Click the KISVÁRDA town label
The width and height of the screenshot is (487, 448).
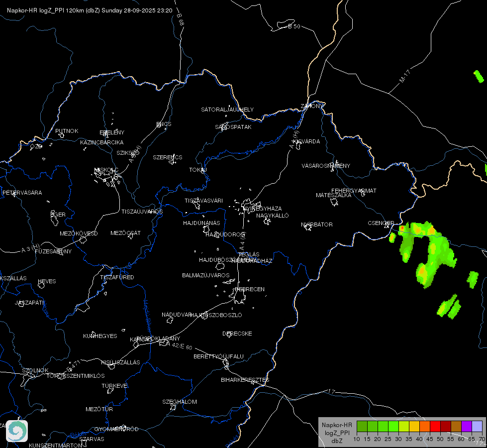[306, 141]
